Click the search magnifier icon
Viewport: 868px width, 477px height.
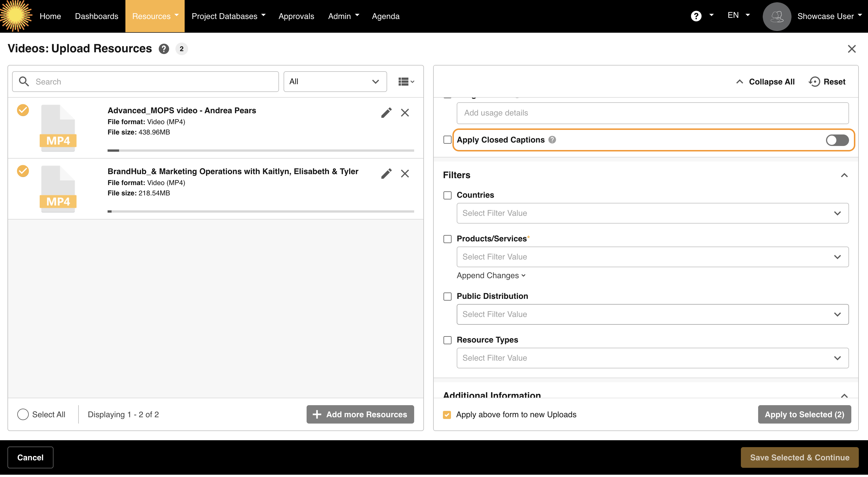coord(24,82)
